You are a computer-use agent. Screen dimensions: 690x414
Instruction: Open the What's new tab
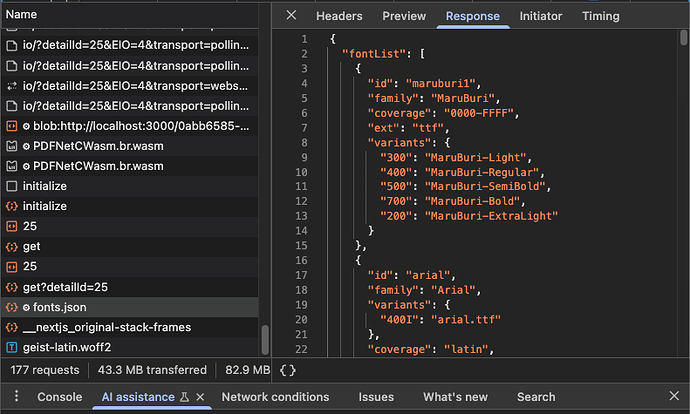coord(455,397)
